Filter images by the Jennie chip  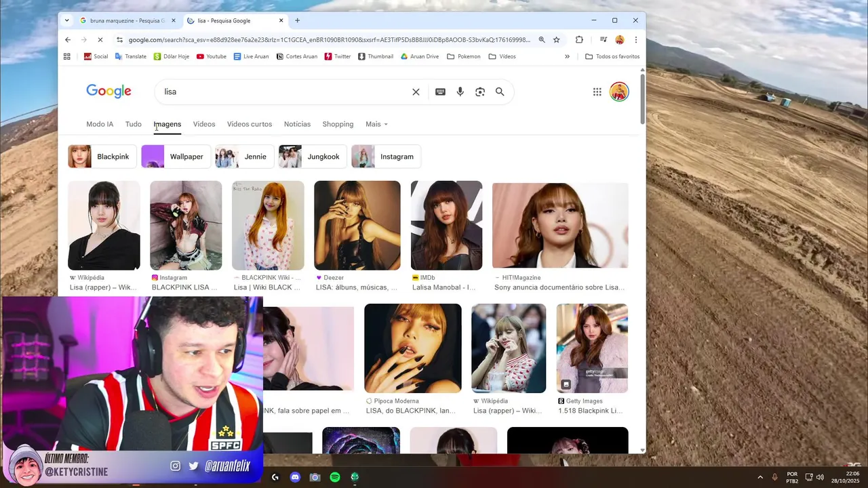point(244,157)
